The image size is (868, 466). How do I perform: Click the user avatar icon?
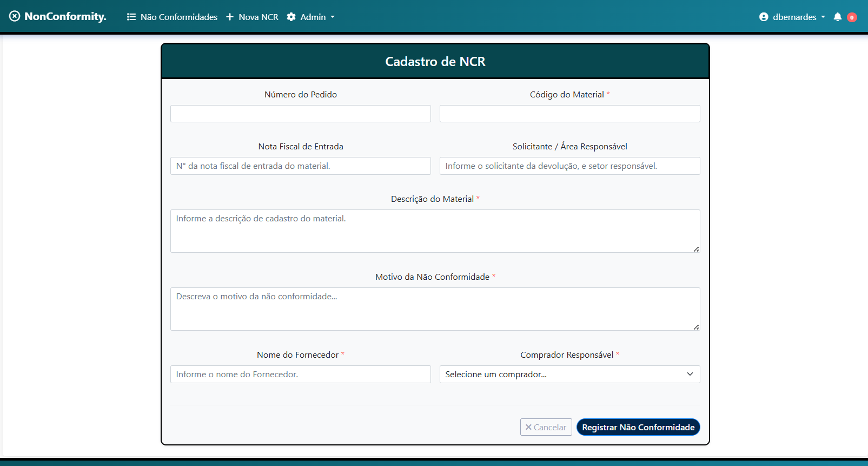764,17
